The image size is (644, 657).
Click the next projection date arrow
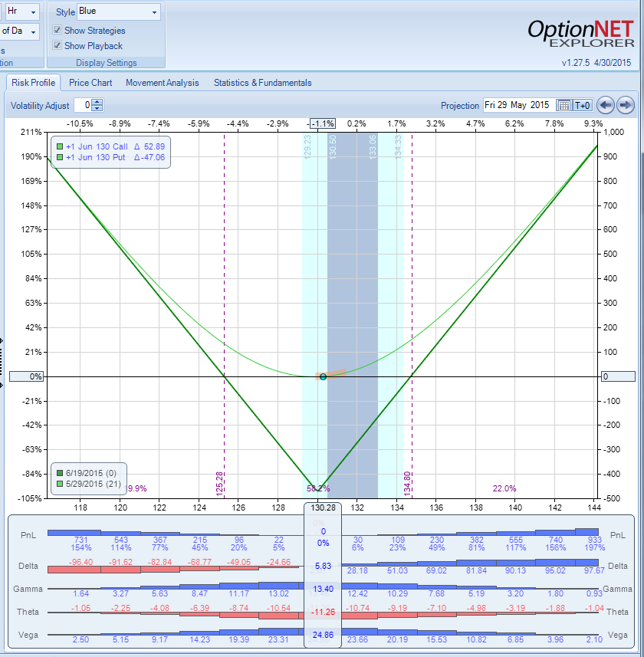pos(626,105)
